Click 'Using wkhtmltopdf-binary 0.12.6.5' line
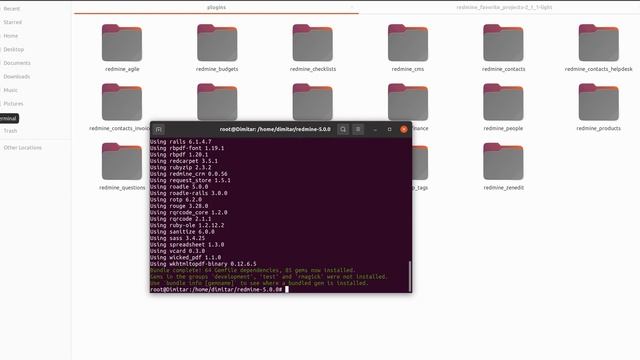 pyautogui.click(x=203, y=264)
